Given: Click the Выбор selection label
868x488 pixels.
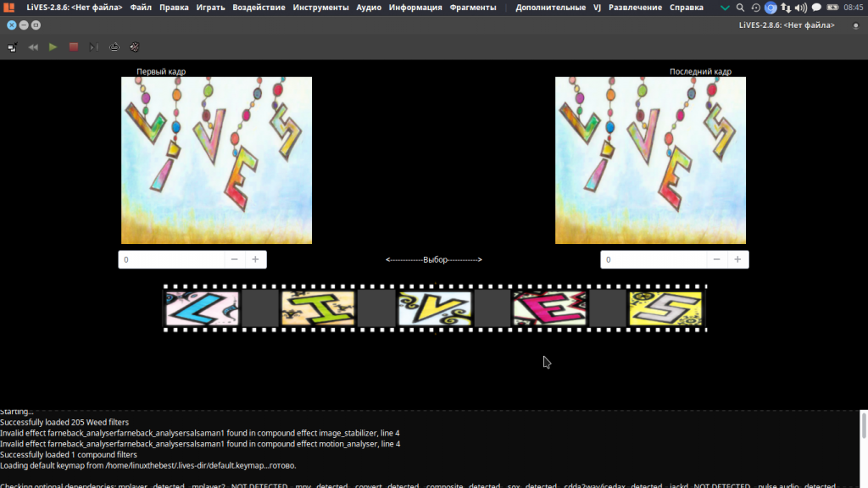Looking at the screenshot, I should (x=434, y=259).
